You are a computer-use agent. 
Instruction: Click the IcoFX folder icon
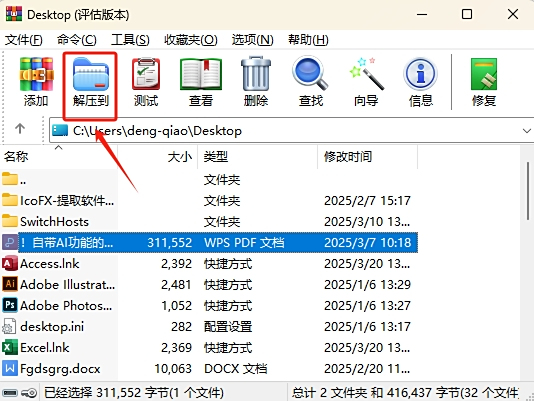[x=10, y=200]
